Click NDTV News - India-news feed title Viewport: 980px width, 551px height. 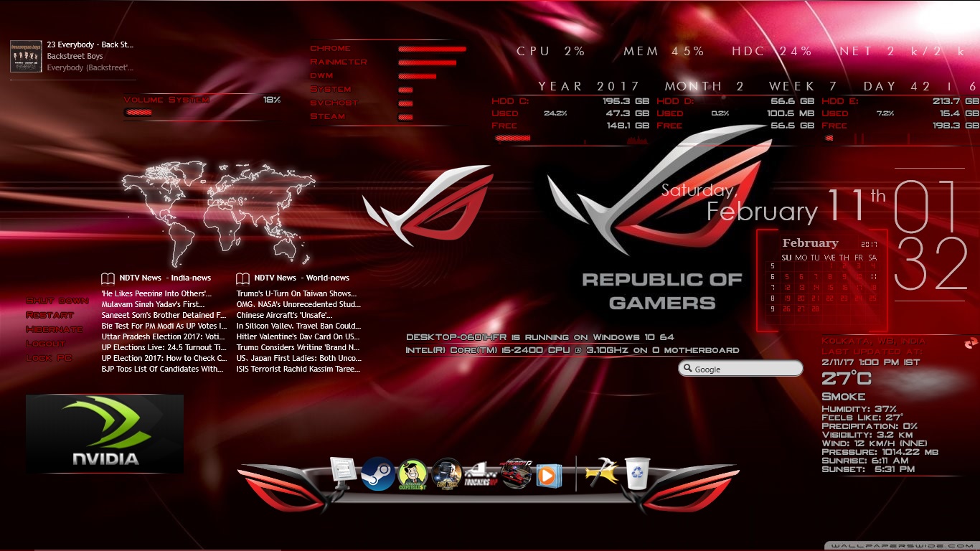point(165,278)
